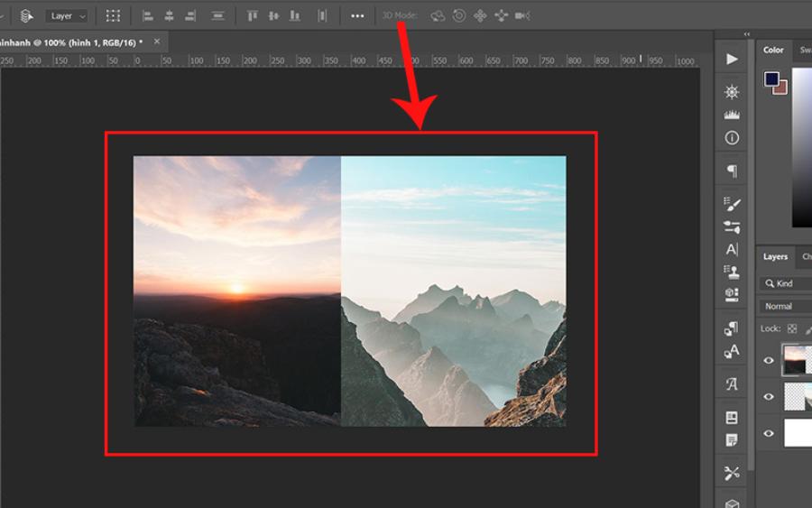Open the Info panel icon
Screen dimensions: 812x508
coord(732,138)
